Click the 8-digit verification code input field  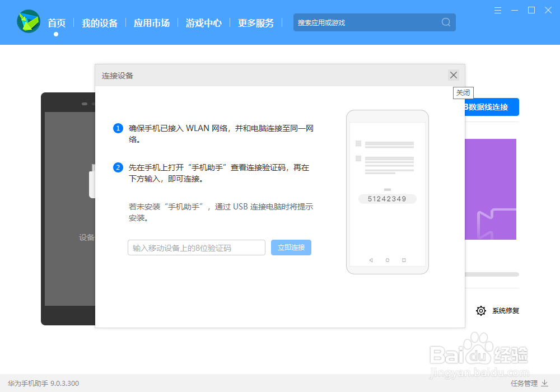[196, 247]
